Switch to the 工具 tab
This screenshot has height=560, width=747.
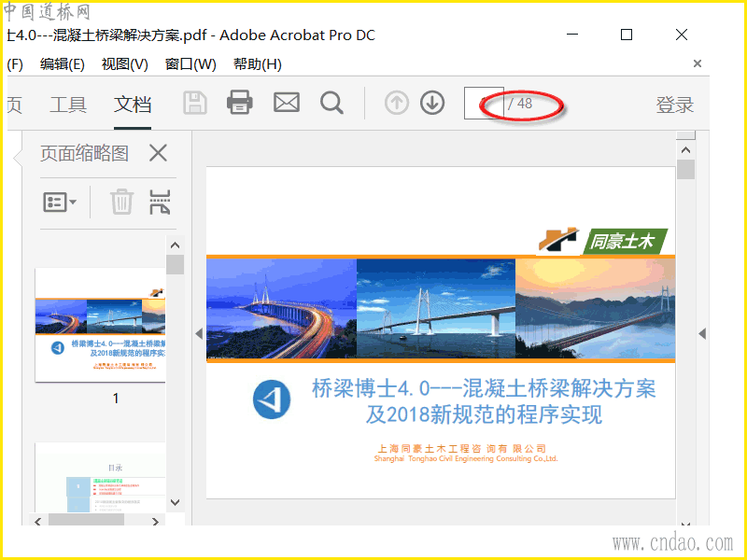68,105
